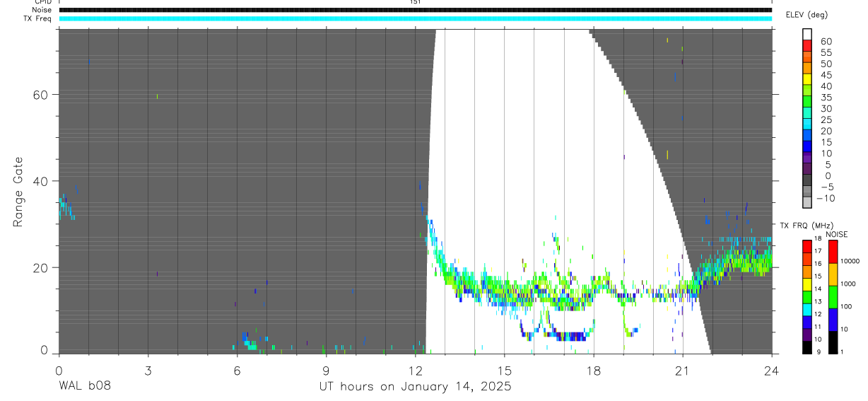This screenshot has height=401, width=868.
Task: Click the black bottom segment of TX FRQ colorbar
Action: pos(807,347)
